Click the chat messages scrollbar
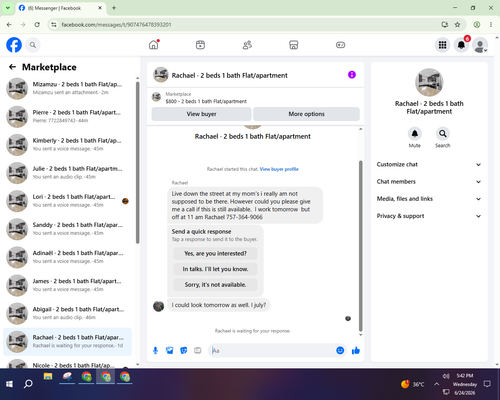The image size is (500, 400). point(360,246)
